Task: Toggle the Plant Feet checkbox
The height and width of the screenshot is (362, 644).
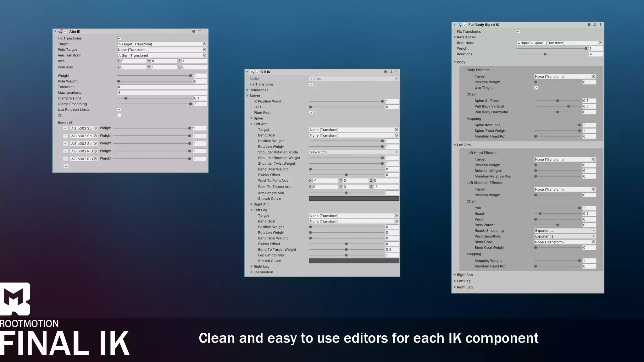Action: tap(311, 112)
